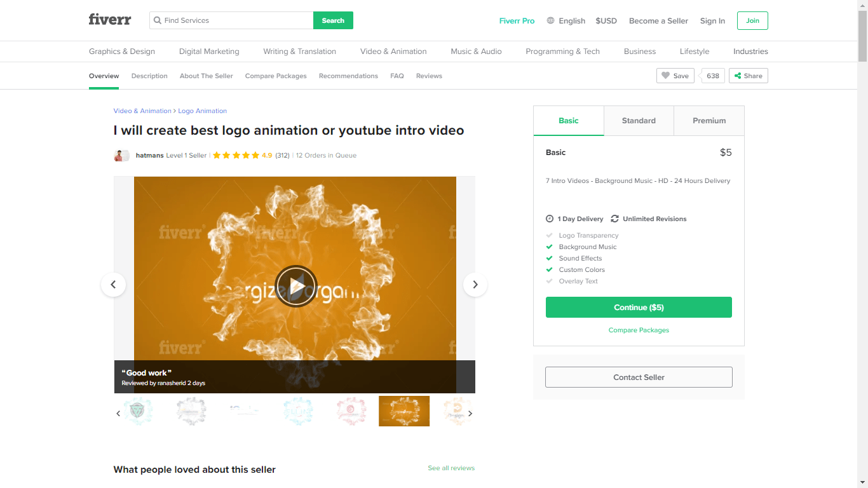Click the Sound Effects checkmark

(x=550, y=258)
